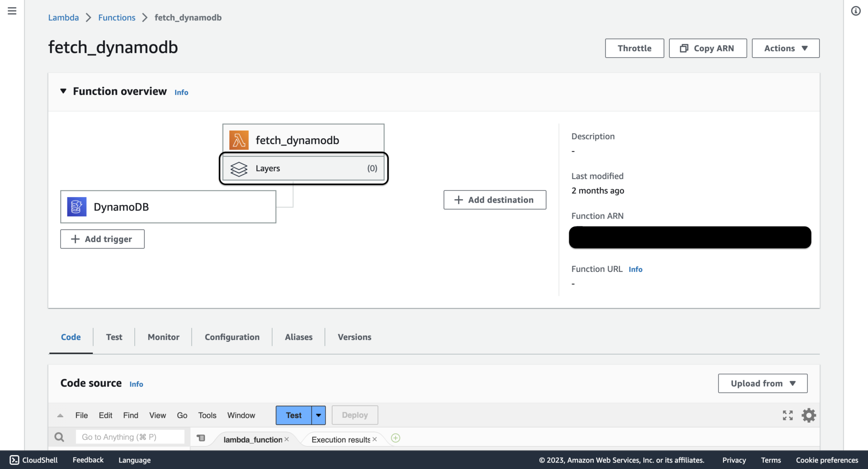Screen dimensions: 868x469
Task: Click the fetch_dynamodb Lambda function icon
Action: [x=239, y=140]
